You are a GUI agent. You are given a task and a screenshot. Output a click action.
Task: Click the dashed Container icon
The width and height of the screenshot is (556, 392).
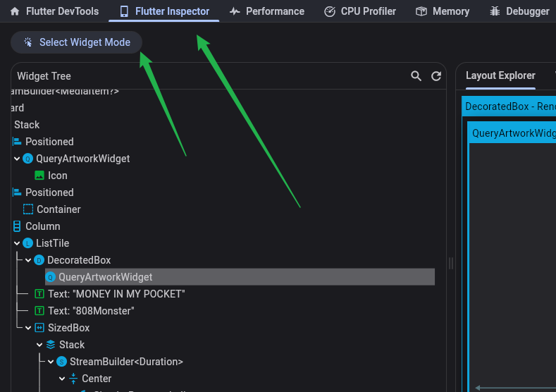tap(28, 209)
